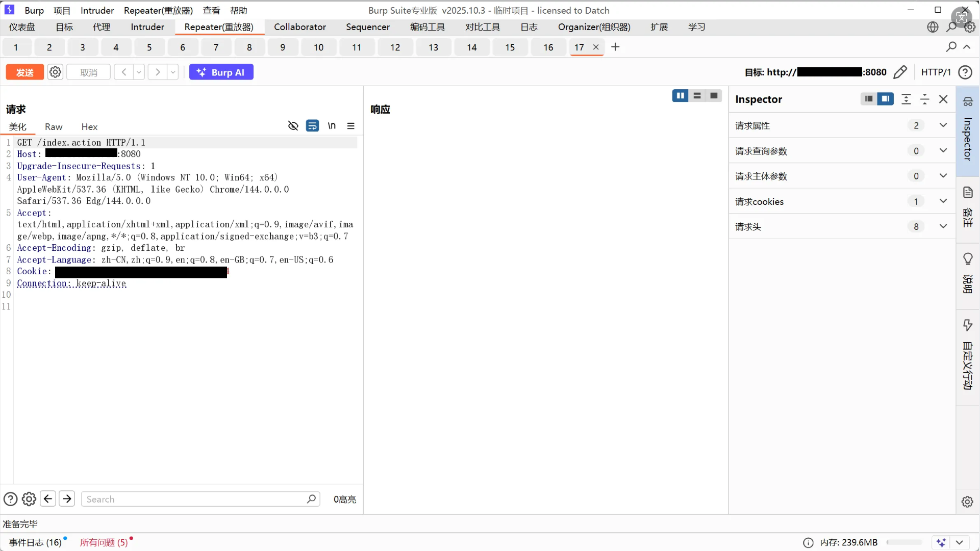Image resolution: width=980 pixels, height=551 pixels.
Task: Expand all Inspector sections
Action: click(906, 99)
